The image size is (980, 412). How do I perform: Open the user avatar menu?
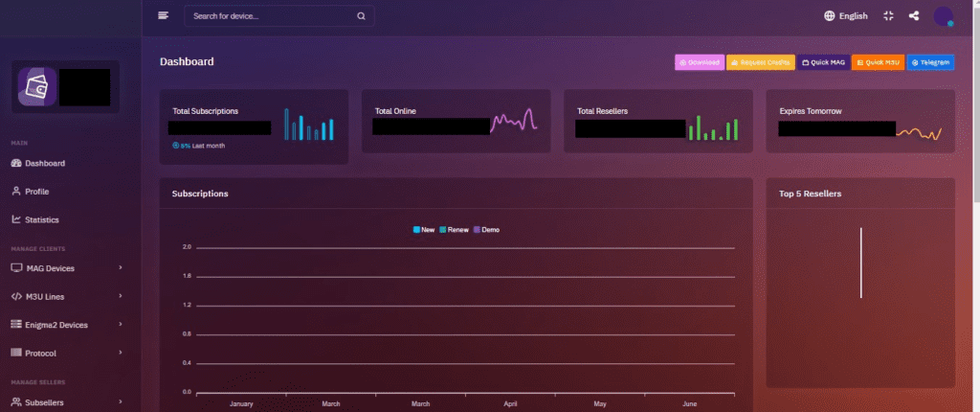click(x=944, y=16)
